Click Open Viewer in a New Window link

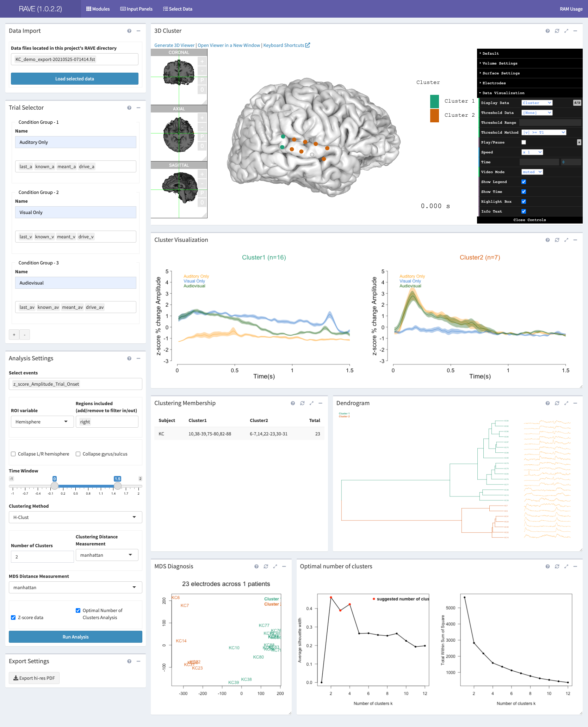click(x=229, y=45)
